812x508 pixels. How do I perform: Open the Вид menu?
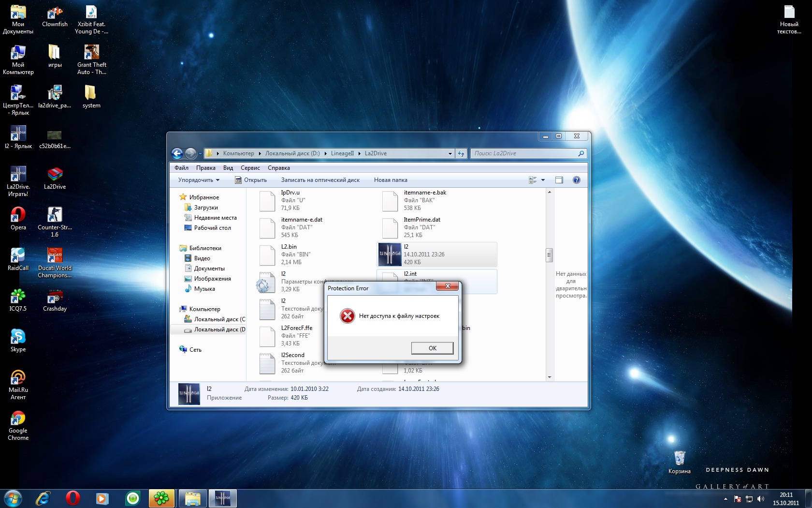click(x=228, y=168)
